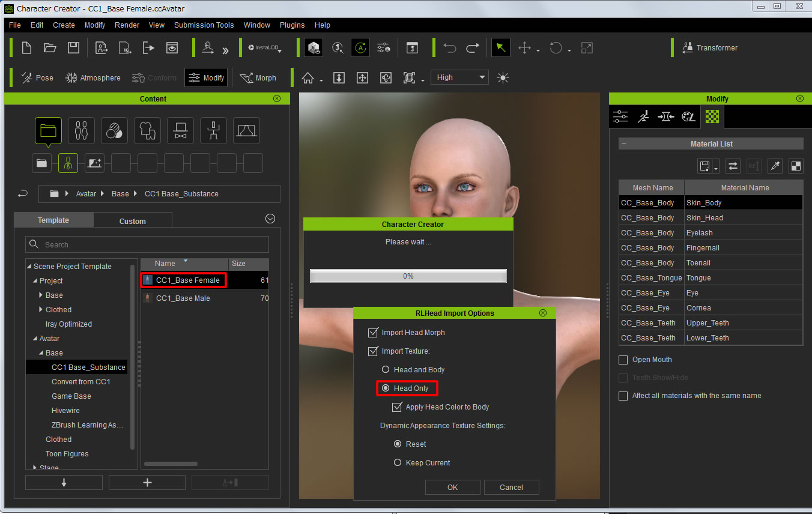
Task: Click the Modify toolbar button
Action: (x=206, y=78)
